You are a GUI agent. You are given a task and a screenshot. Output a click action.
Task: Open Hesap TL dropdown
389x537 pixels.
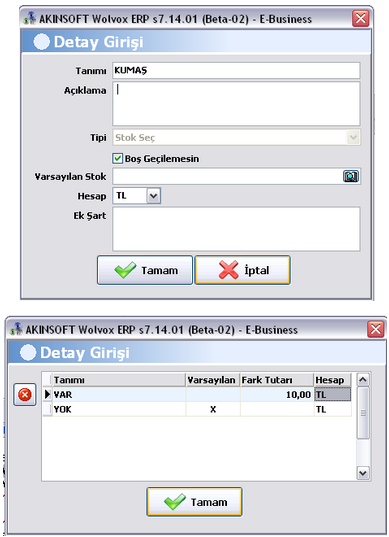[153, 196]
